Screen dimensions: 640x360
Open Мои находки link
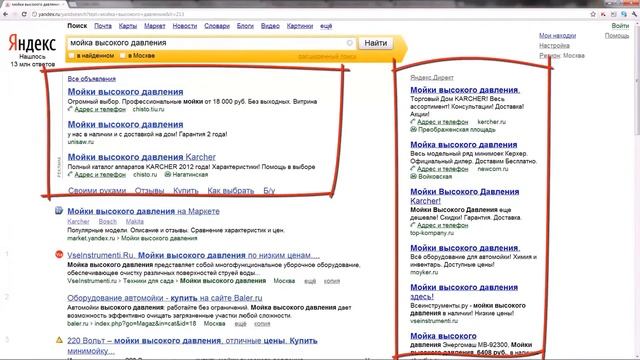(558, 36)
